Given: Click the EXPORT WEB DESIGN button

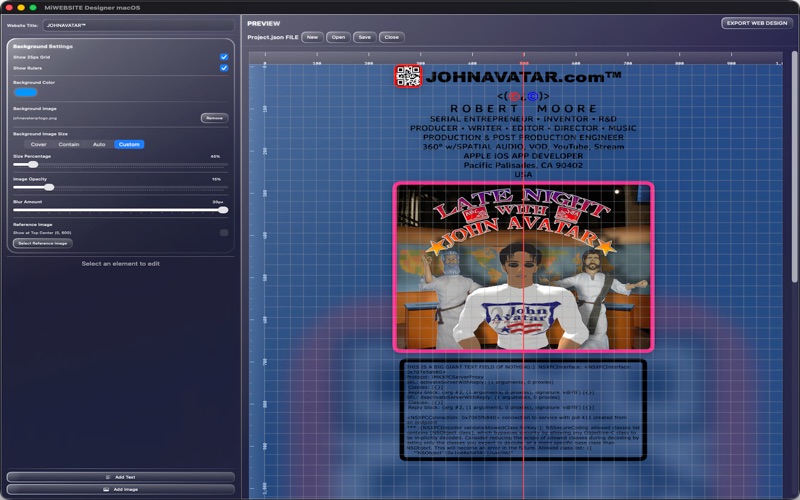Looking at the screenshot, I should (757, 23).
